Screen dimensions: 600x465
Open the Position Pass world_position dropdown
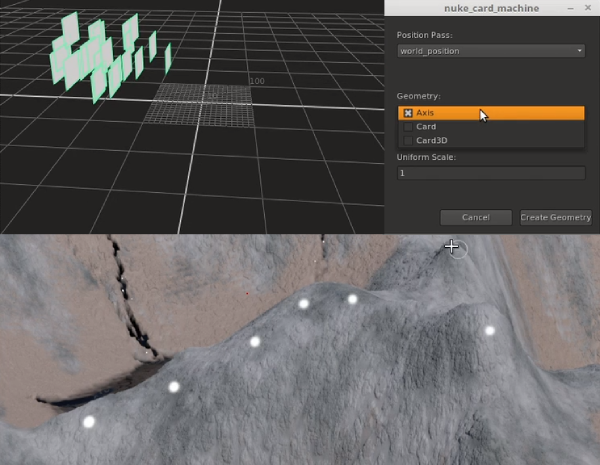click(490, 51)
